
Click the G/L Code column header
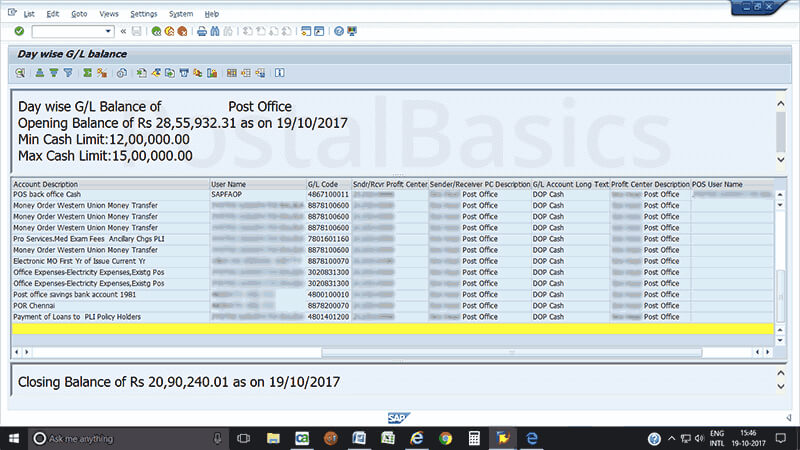click(x=327, y=185)
